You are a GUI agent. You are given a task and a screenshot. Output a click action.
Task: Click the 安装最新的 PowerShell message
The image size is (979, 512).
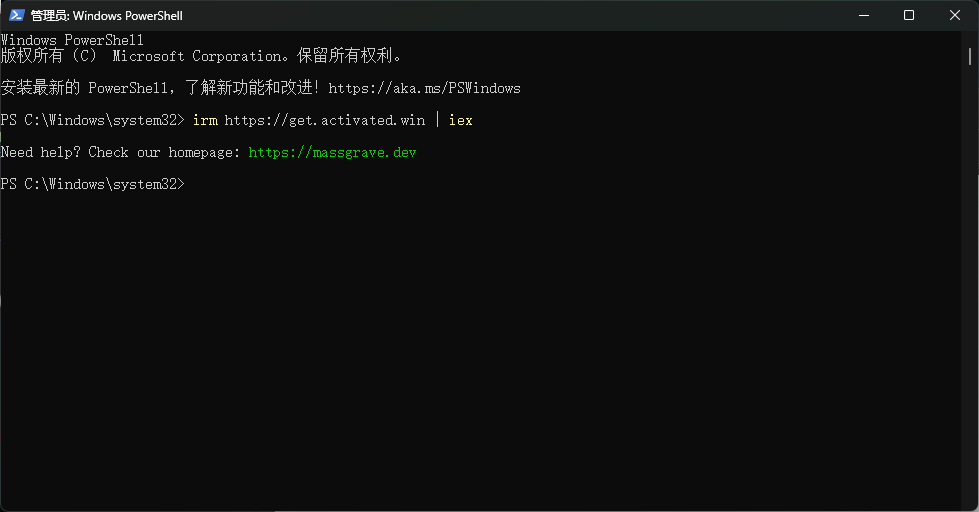[160, 88]
